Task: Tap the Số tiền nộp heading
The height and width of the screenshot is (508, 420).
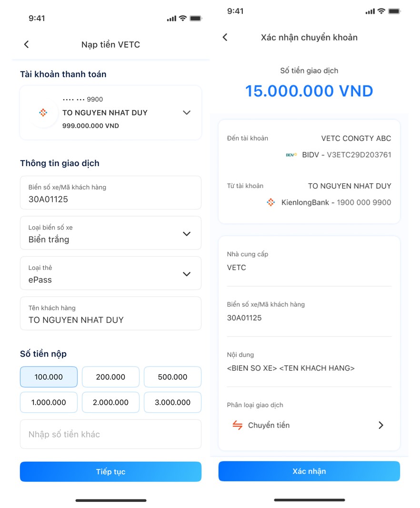Action: (x=43, y=354)
